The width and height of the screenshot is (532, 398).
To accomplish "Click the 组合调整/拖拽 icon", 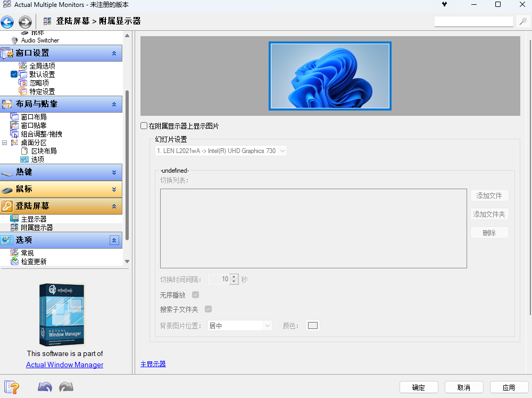I will pyautogui.click(x=14, y=134).
